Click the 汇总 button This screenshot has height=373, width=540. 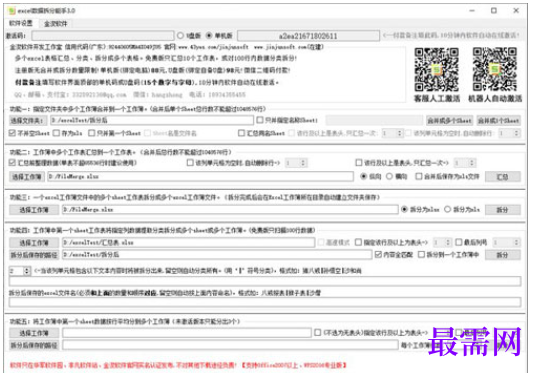(x=502, y=177)
